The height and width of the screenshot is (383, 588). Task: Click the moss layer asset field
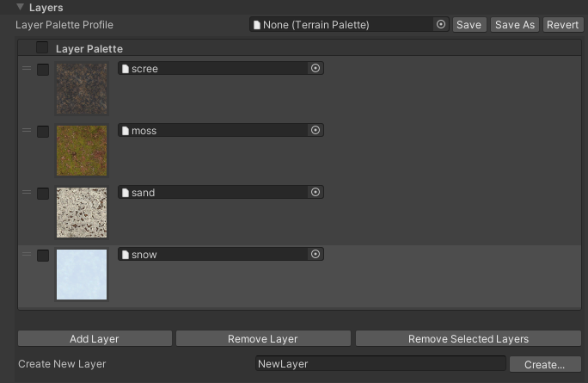point(213,131)
